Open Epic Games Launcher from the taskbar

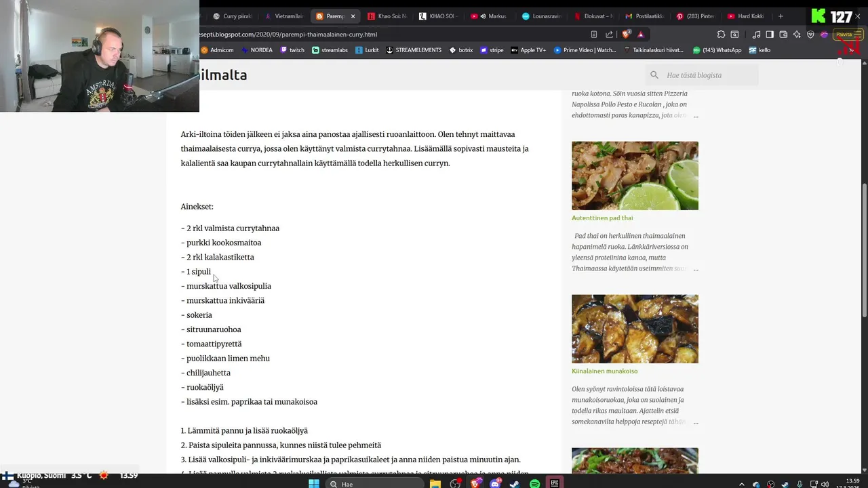(555, 484)
